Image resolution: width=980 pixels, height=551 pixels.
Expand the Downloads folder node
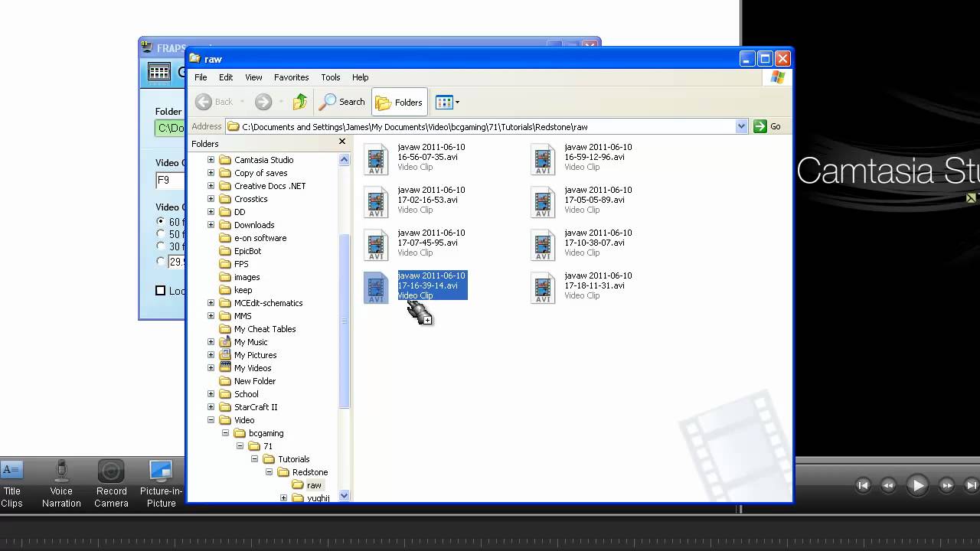211,225
